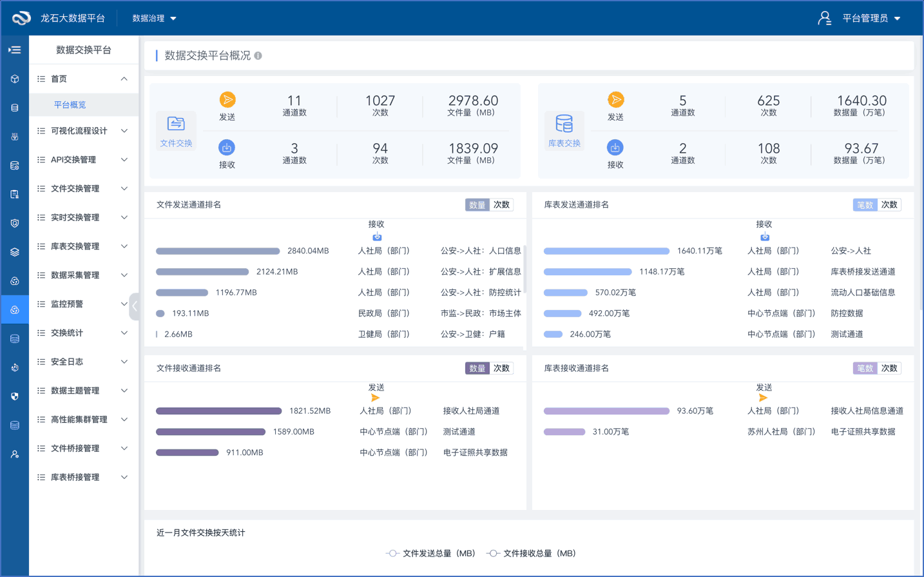The height and width of the screenshot is (577, 924).
Task: Click the 1640.11万笔 bar in 库表发送通道排名
Action: (x=606, y=251)
